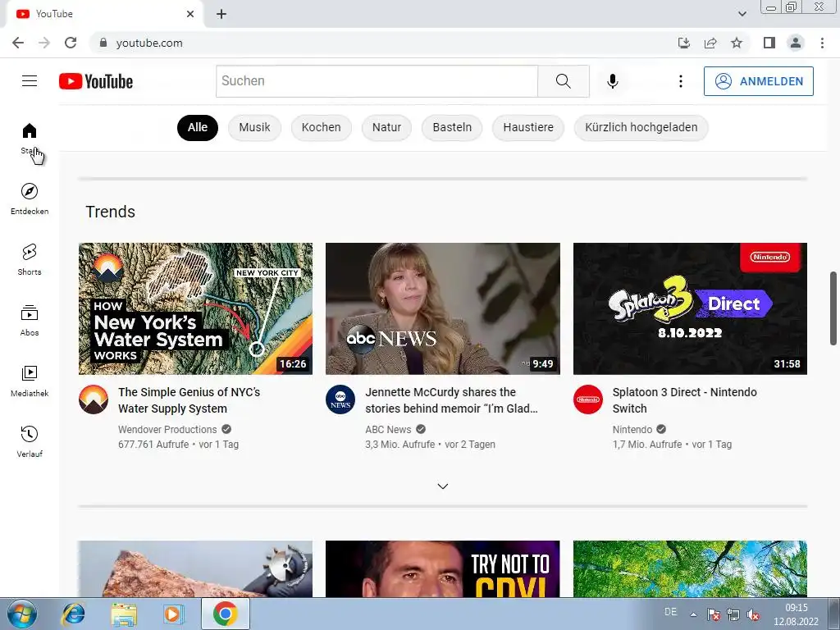Open the taskbar clock 09:15
This screenshot has height=630, width=840.
[x=796, y=614]
